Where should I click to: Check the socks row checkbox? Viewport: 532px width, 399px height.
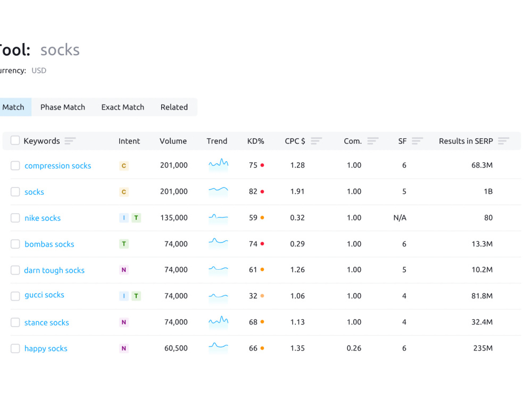coord(15,192)
